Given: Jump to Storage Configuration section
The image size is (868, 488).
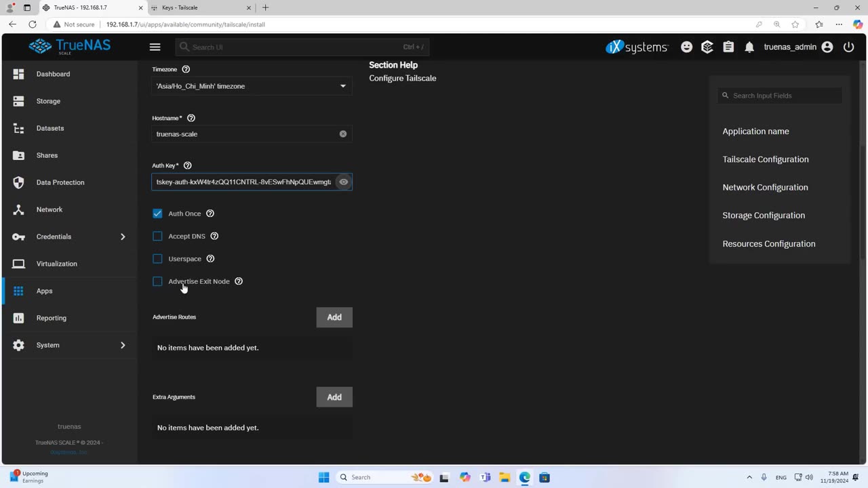Looking at the screenshot, I should tap(764, 216).
